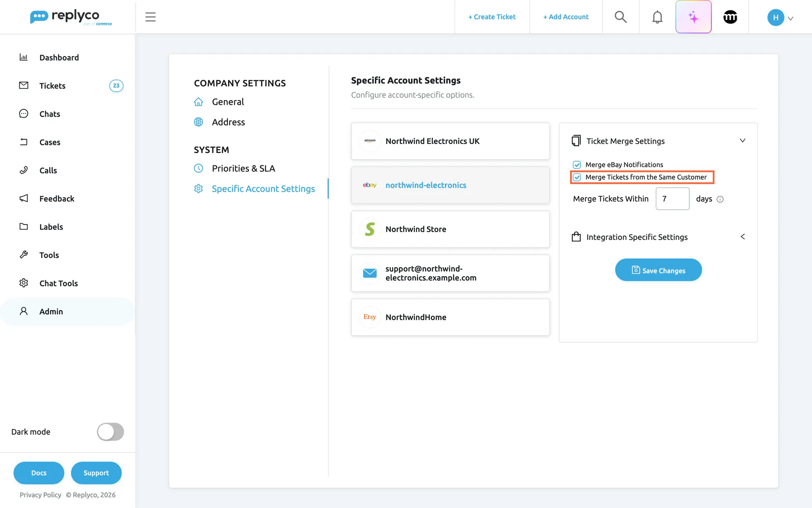Select Priorities & SLA settings

(x=244, y=168)
